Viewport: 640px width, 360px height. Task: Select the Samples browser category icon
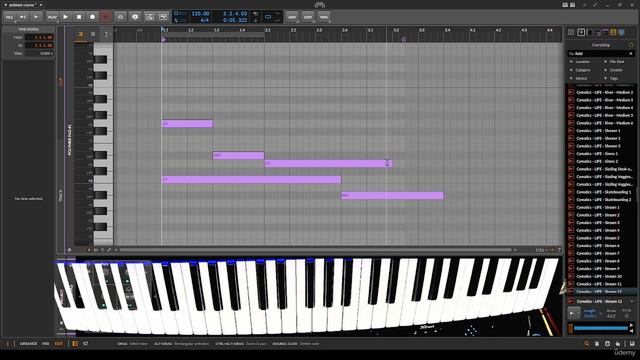click(581, 32)
